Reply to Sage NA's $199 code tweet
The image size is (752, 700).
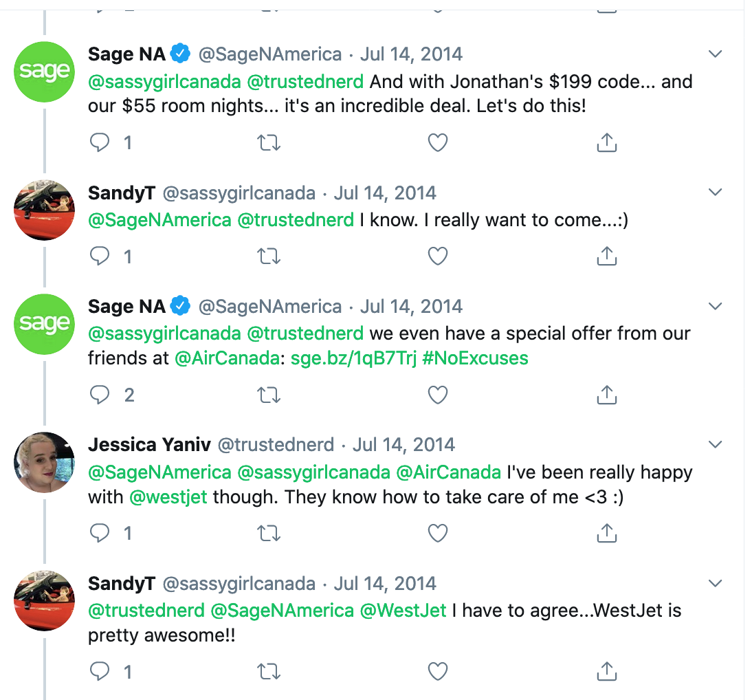click(x=100, y=142)
